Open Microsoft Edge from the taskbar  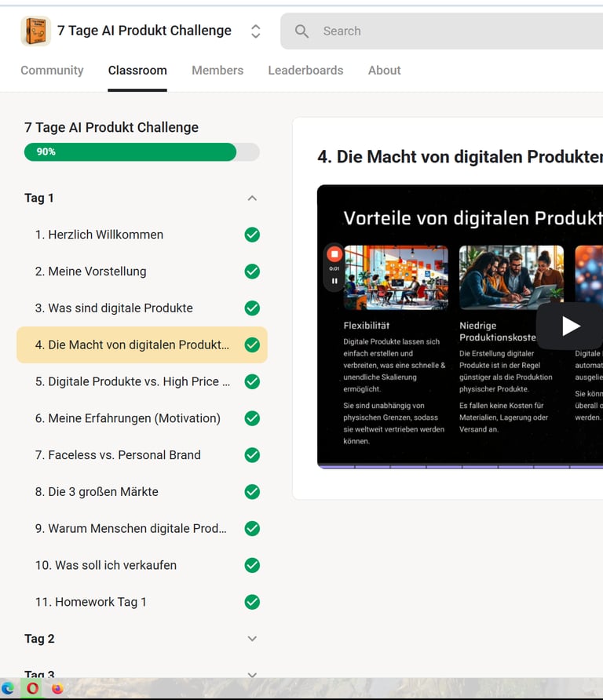click(7, 688)
